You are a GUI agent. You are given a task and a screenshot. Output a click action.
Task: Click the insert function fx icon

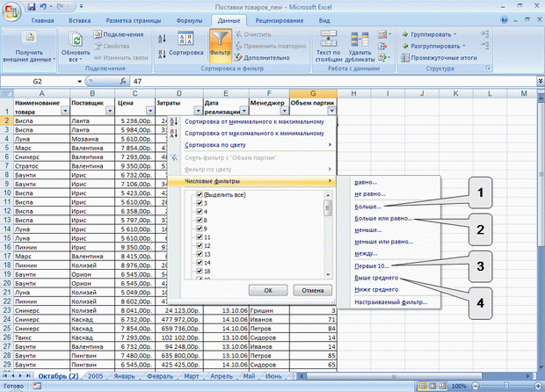pyautogui.click(x=123, y=81)
